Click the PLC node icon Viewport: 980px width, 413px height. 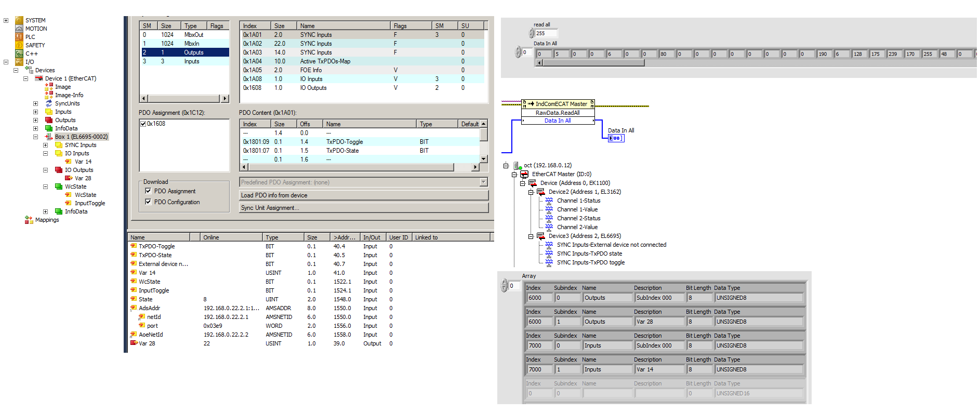click(19, 37)
